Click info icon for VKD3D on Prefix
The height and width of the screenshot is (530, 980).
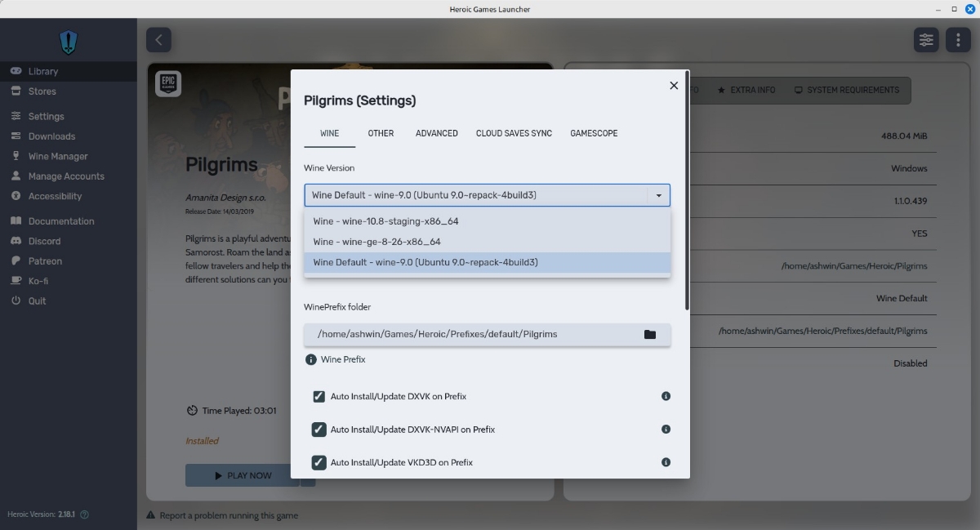coord(666,462)
